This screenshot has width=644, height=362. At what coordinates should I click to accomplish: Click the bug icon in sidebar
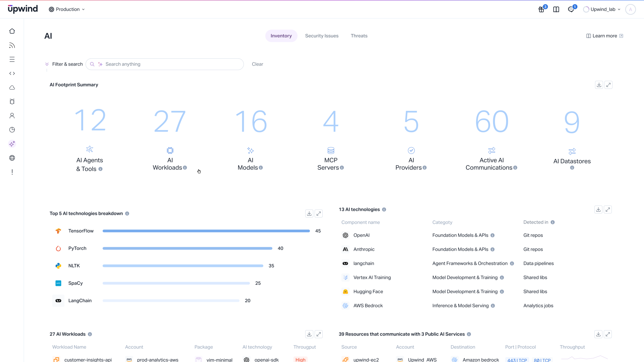[12, 102]
